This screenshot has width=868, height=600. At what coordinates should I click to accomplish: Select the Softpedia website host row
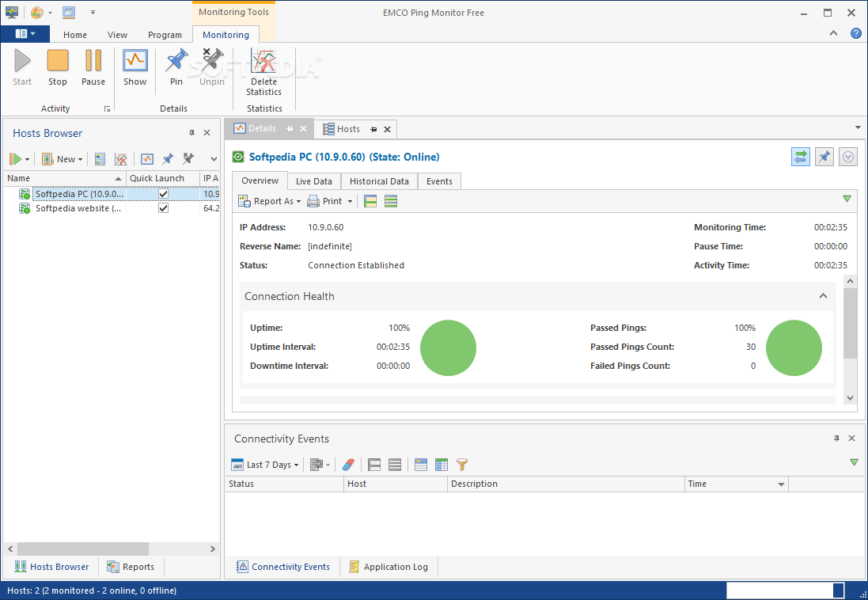coord(112,208)
